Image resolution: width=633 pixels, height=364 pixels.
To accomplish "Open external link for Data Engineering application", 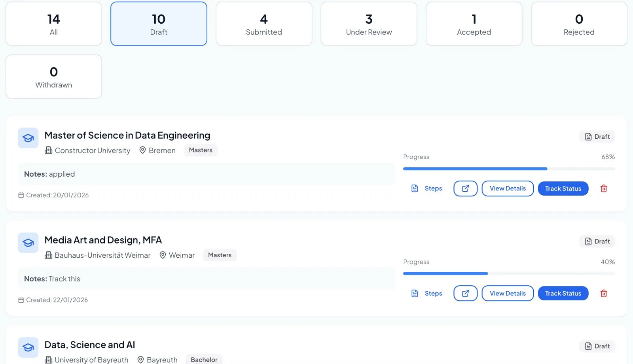I will click(x=465, y=189).
